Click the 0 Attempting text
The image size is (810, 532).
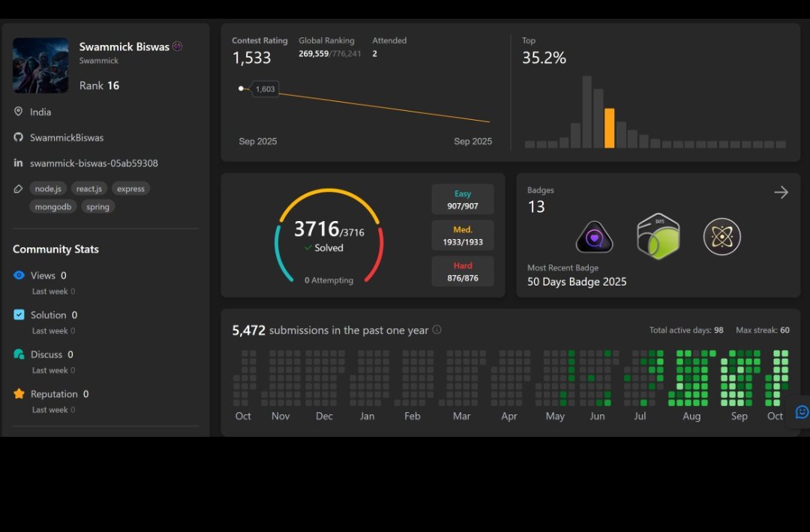point(329,280)
